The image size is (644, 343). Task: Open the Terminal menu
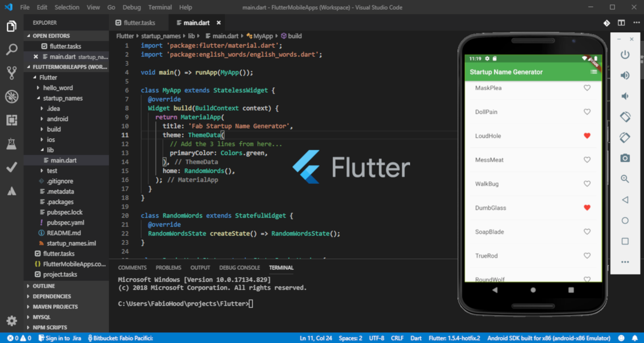pos(160,7)
